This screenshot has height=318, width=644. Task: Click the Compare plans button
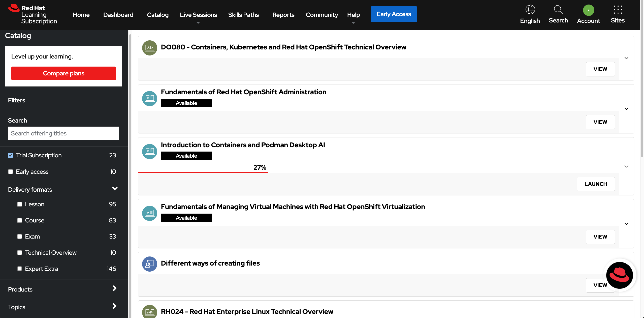tap(63, 73)
